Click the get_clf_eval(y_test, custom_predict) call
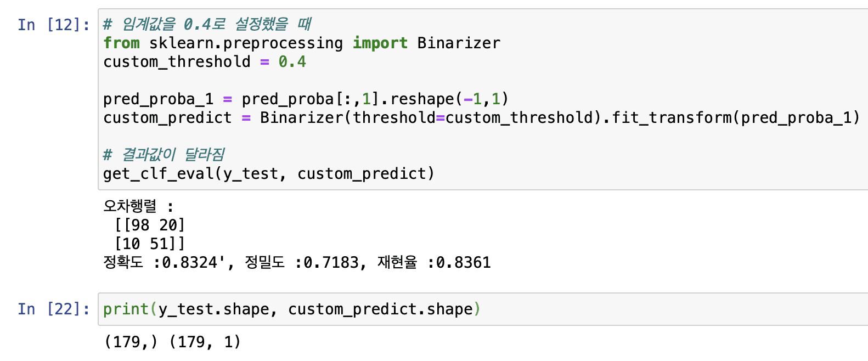The height and width of the screenshot is (361, 868). [x=268, y=173]
